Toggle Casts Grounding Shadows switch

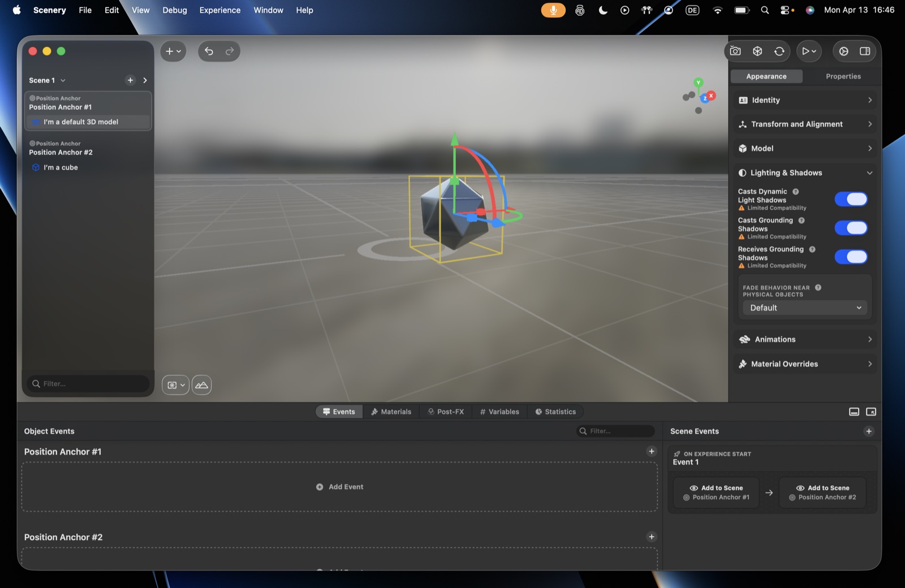click(x=851, y=228)
